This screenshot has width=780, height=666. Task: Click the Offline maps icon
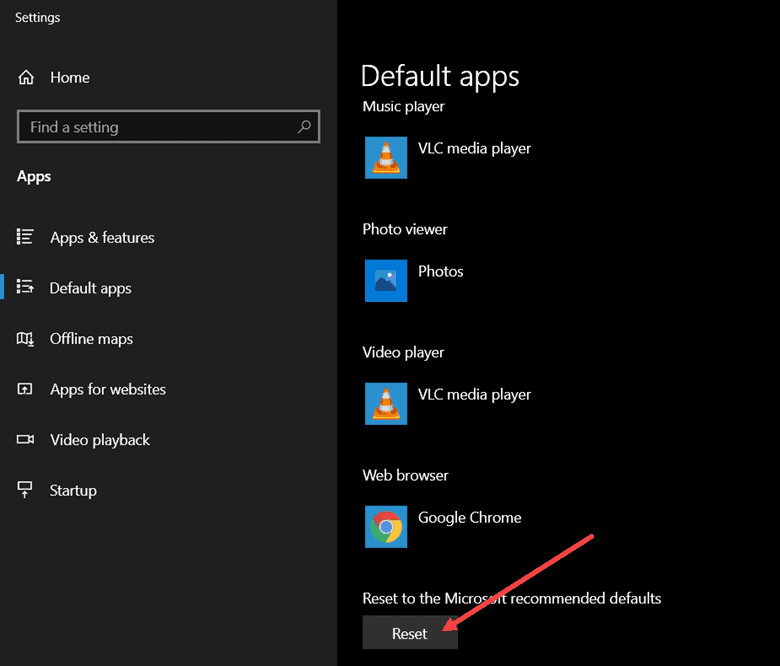[x=26, y=339]
